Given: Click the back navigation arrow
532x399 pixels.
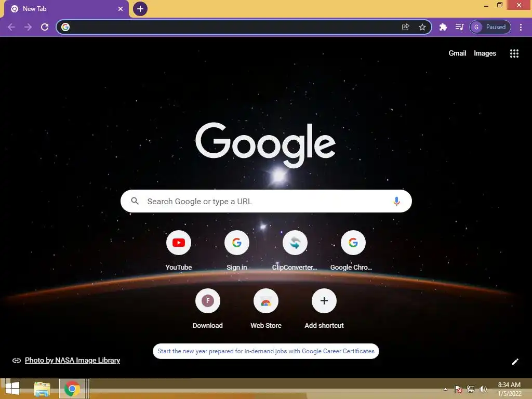Looking at the screenshot, I should (11, 27).
